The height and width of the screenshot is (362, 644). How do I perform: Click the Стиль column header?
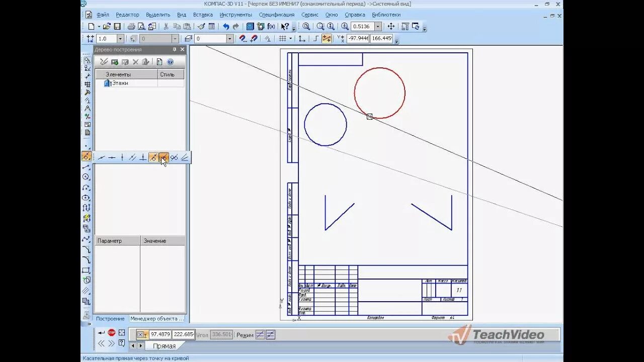(x=171, y=74)
